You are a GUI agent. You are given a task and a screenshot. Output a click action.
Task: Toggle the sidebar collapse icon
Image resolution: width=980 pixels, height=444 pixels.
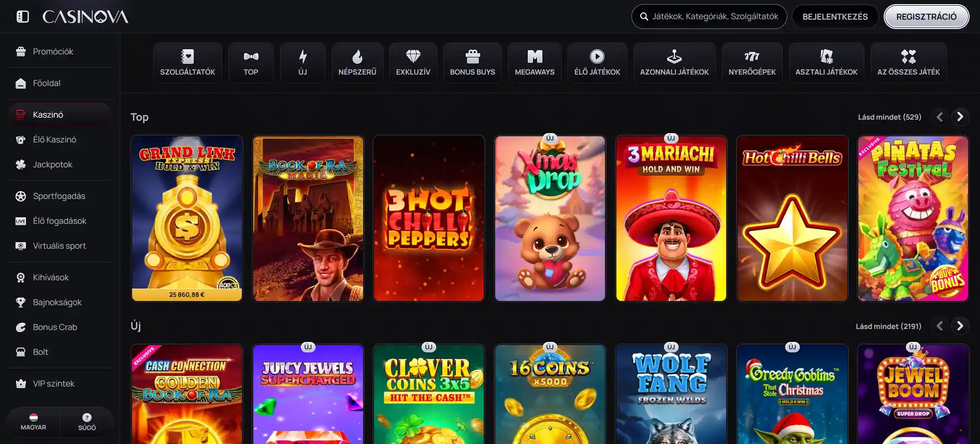[x=23, y=17]
